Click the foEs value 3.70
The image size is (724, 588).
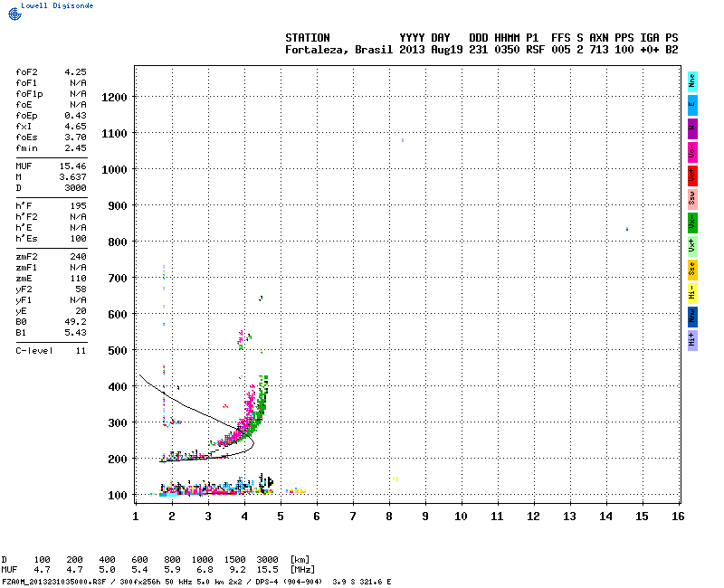tap(75, 138)
